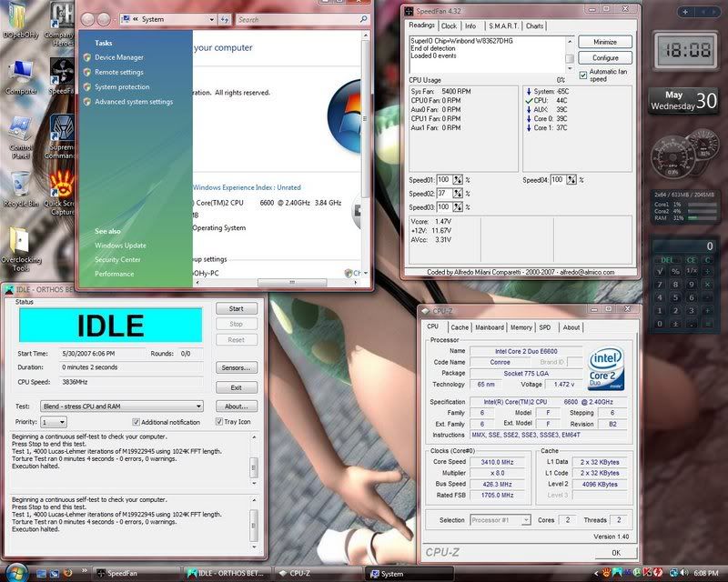
Task: Adjust the Speed01 spinner in SpeedFan
Action: [x=458, y=180]
